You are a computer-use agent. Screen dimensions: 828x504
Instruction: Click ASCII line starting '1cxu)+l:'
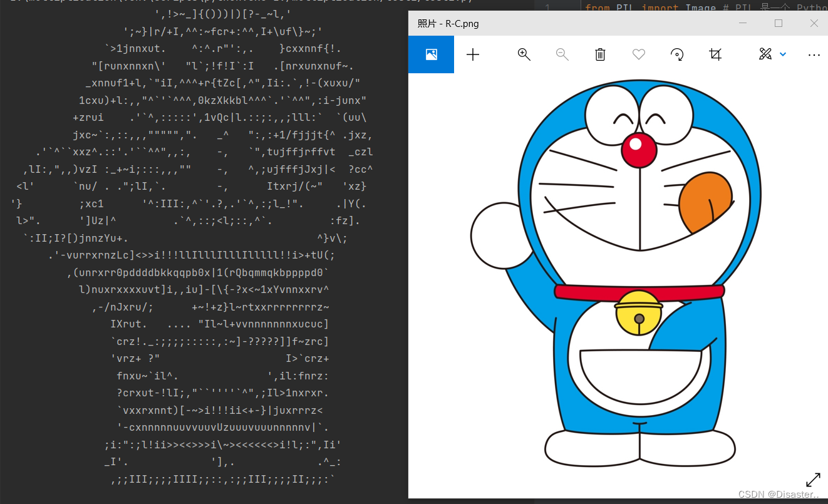pos(223,100)
